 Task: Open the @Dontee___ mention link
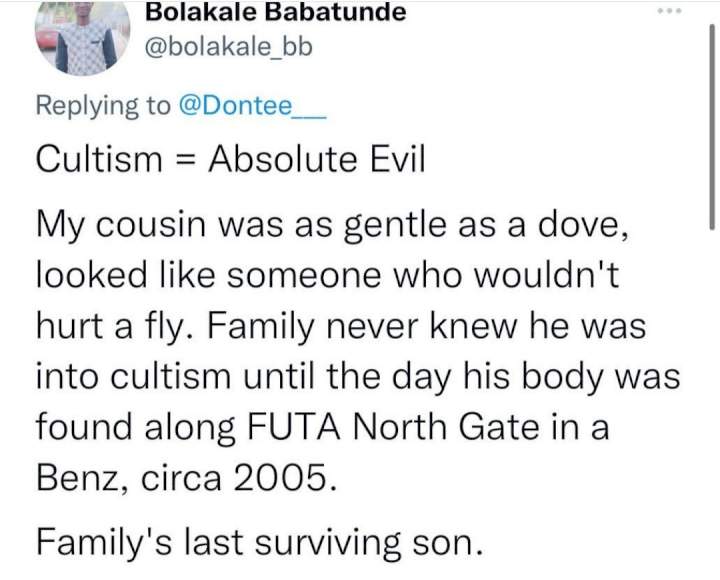point(251,106)
